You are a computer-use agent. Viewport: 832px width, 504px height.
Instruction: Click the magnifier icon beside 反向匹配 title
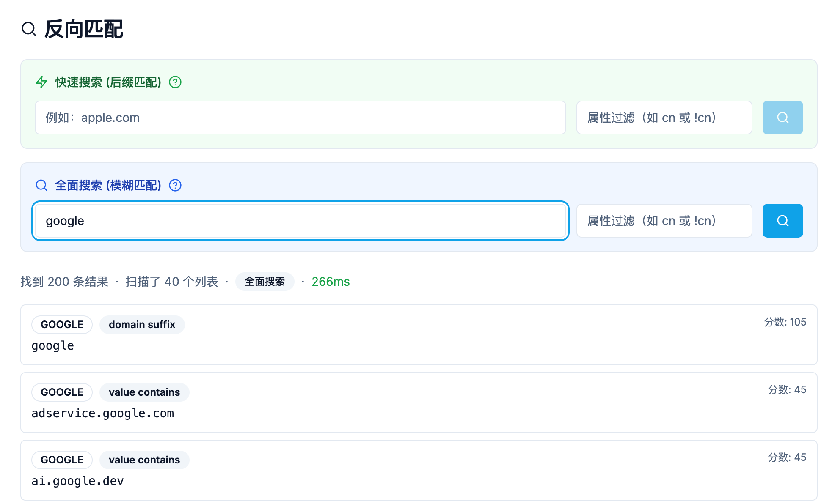[29, 29]
